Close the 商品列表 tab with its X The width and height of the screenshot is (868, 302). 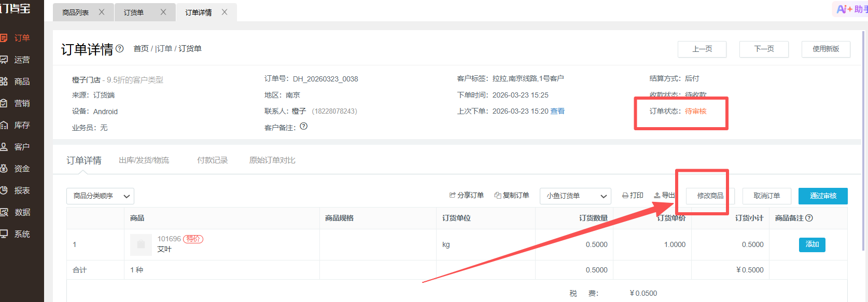tap(102, 12)
